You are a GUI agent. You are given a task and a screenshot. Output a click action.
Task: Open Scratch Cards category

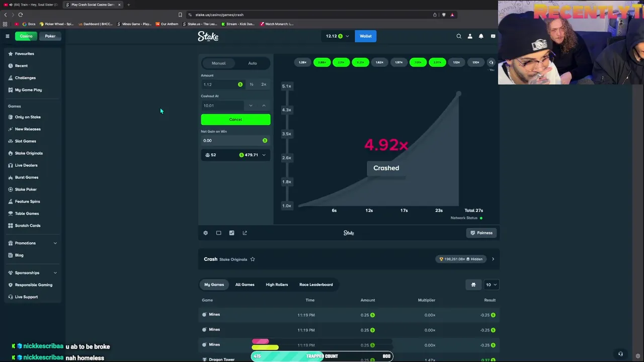pos(28,226)
